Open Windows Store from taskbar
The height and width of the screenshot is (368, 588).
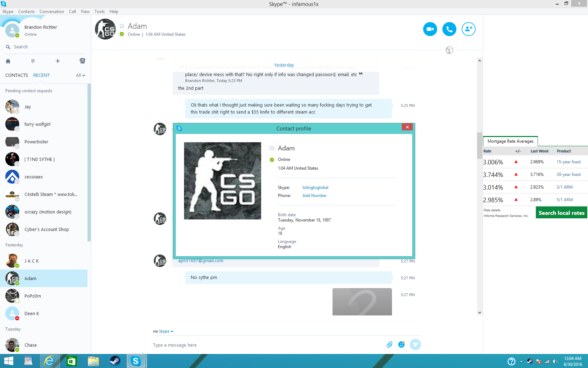[x=71, y=361]
